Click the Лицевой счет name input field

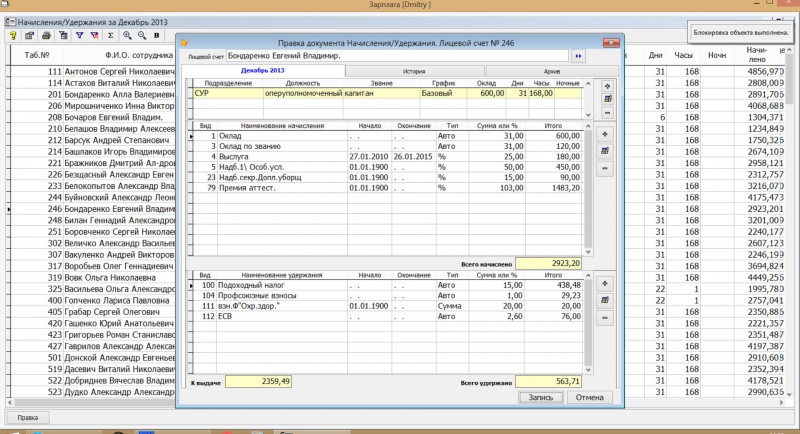click(x=397, y=56)
